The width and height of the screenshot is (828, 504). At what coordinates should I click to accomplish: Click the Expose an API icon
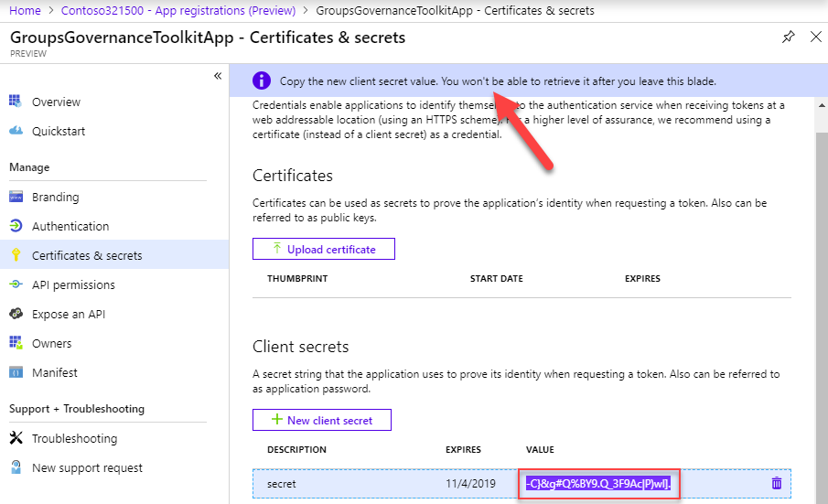(x=16, y=314)
